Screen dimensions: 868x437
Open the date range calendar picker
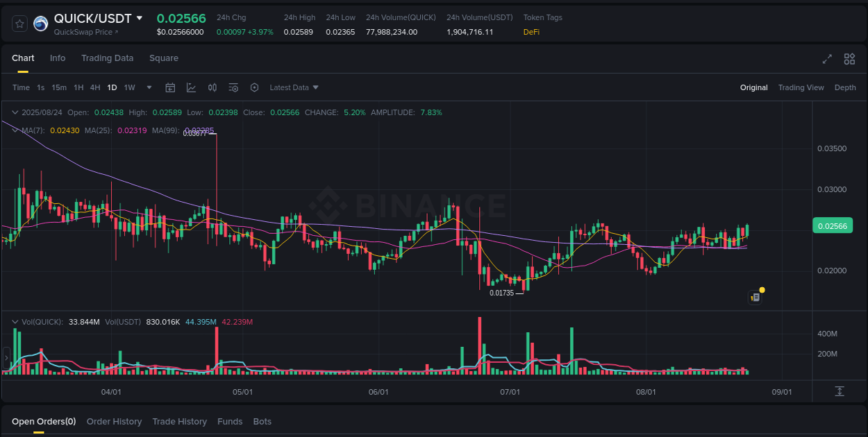(x=170, y=87)
